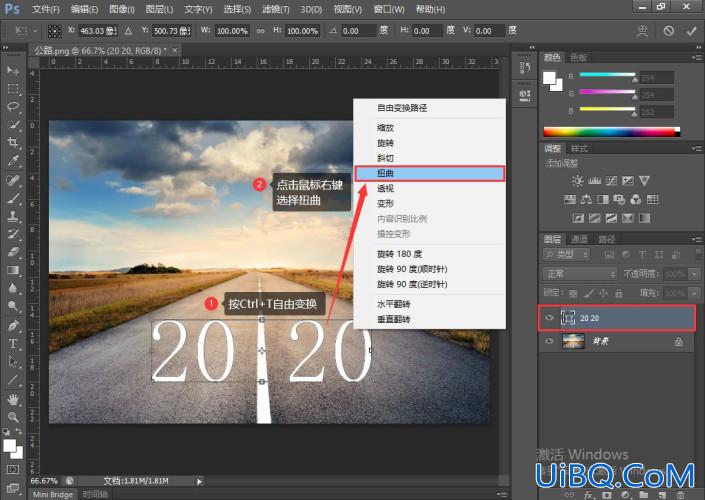Add a Color Balance adjustment
Viewport: 705px width, 500px height.
(x=586, y=199)
